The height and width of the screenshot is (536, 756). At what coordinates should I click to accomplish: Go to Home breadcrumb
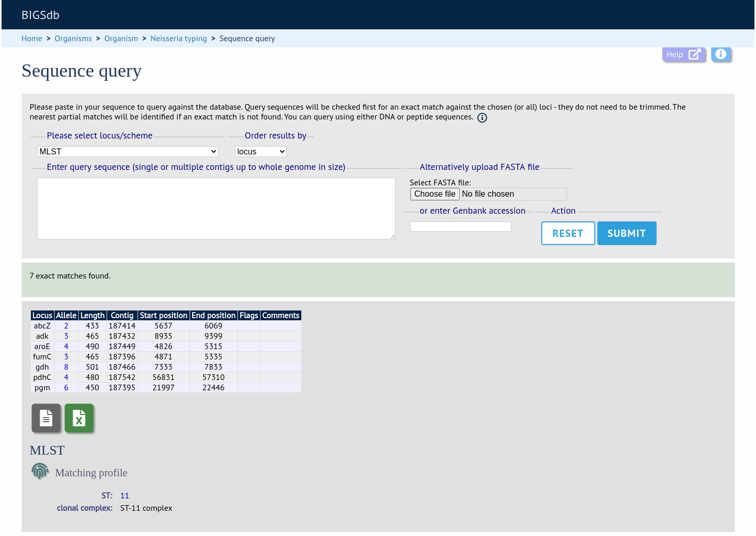(32, 39)
